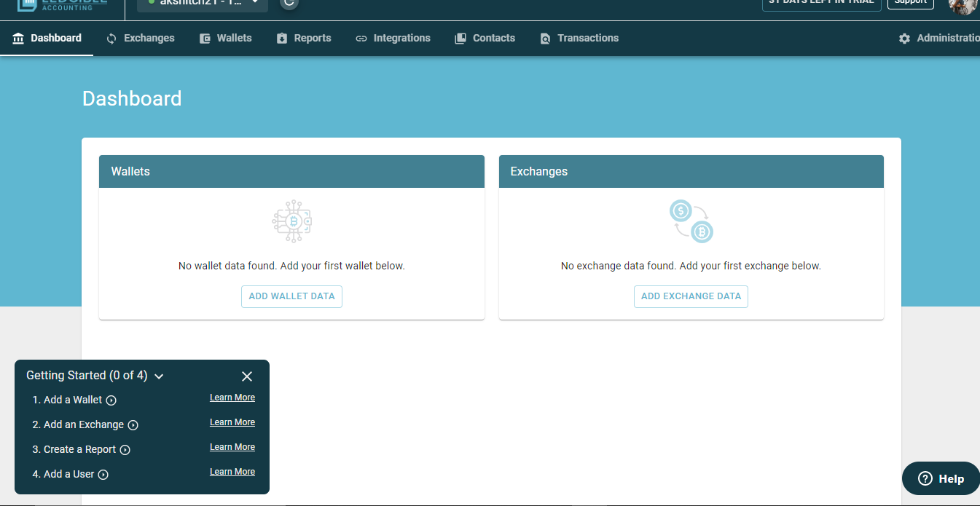Go to the Exchanges tab
Screen dimensions: 980x506
(140, 39)
